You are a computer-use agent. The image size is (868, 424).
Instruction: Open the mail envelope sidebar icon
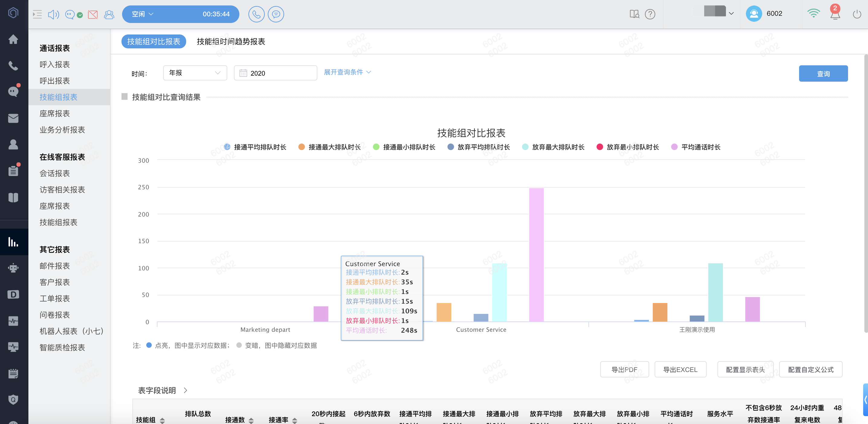13,118
